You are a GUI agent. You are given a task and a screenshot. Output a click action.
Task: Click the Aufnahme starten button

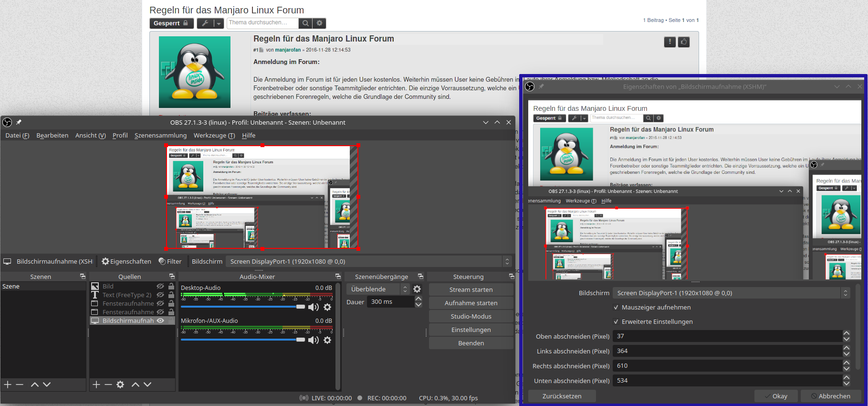[x=471, y=303]
